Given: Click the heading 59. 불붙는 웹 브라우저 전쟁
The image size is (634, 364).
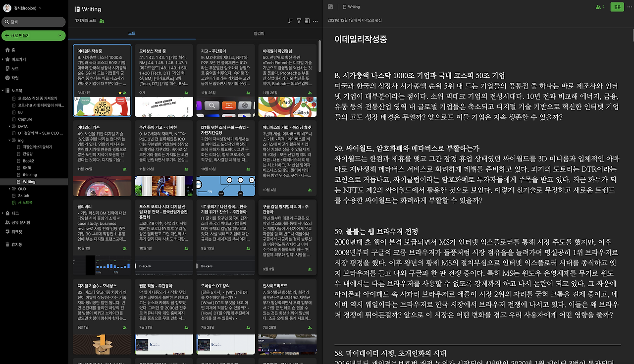Looking at the screenshot, I should 376,231.
